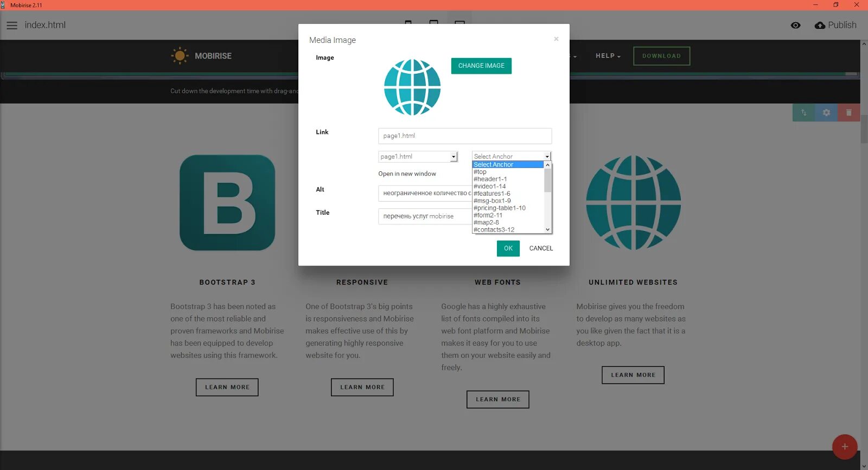Close the Media Image dialog
Viewport: 868px width, 470px height.
[x=556, y=39]
